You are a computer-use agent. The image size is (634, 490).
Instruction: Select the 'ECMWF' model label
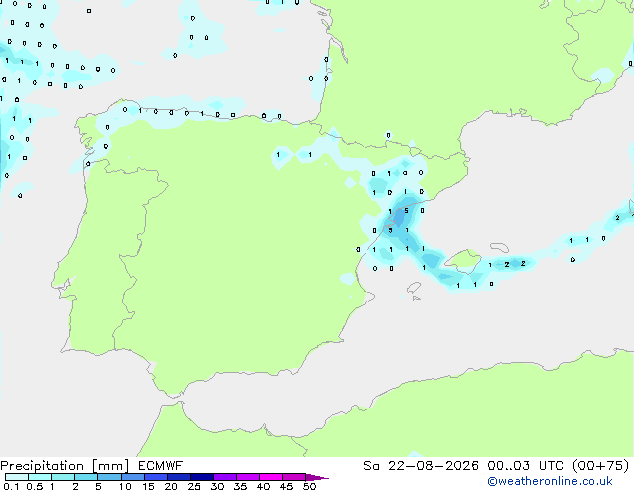(x=161, y=466)
